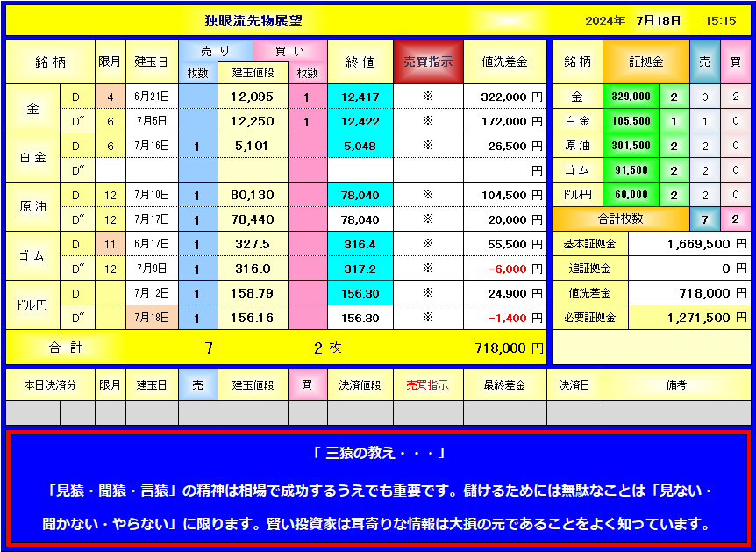Viewport: 756px width, 552px height.
Task: Select the 172,000 円 profit cell
Action: pyautogui.click(x=505, y=122)
